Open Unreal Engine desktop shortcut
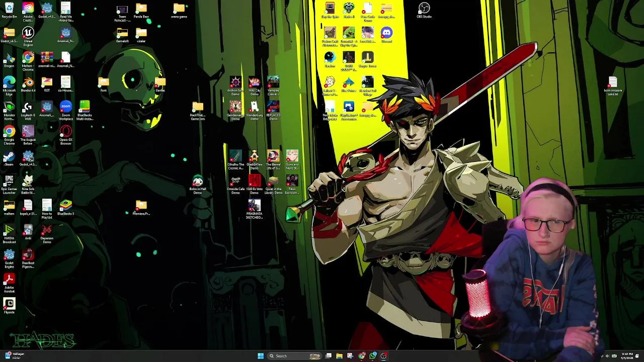The height and width of the screenshot is (362, 644). (x=28, y=37)
